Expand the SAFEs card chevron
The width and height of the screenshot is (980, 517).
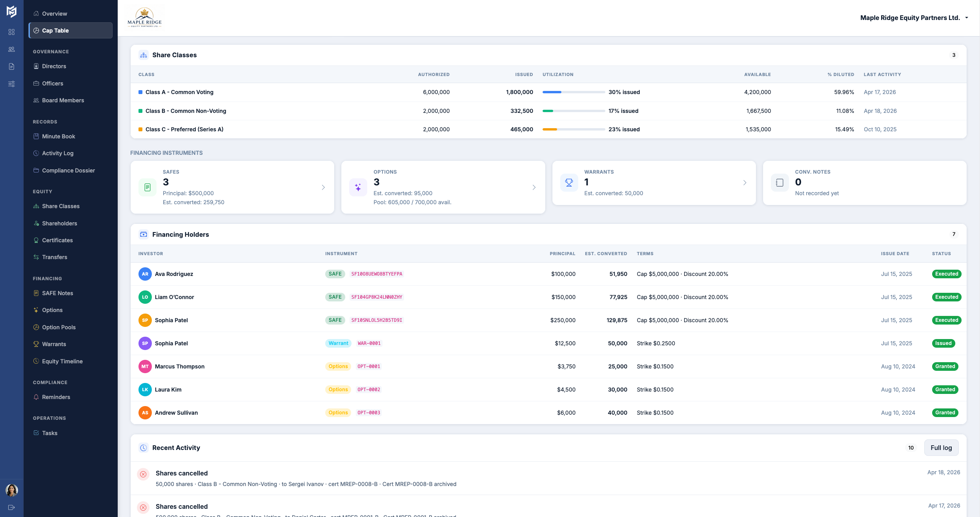(323, 187)
